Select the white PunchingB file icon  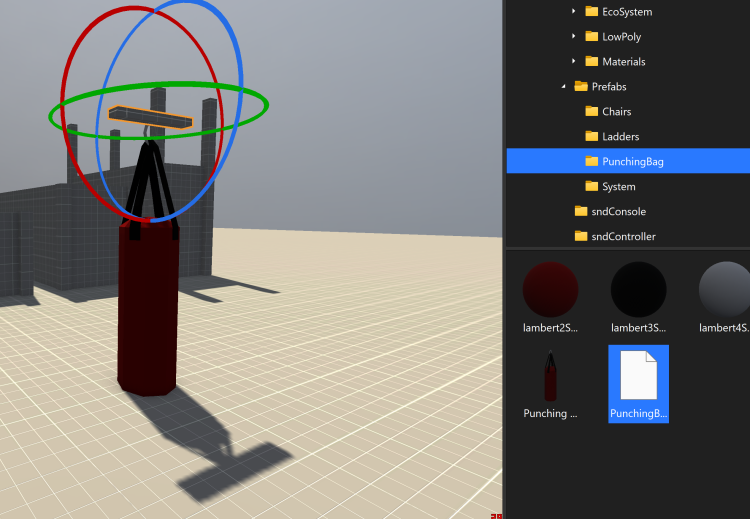tap(638, 375)
